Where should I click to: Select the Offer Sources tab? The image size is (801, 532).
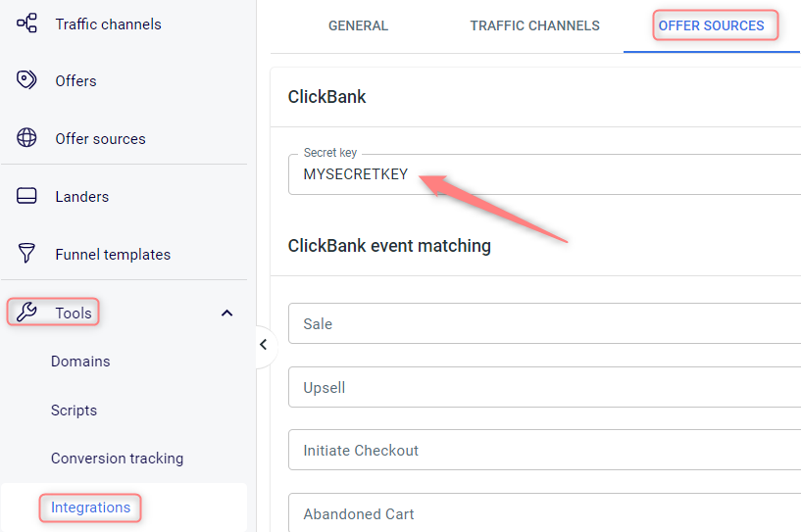[x=711, y=26]
